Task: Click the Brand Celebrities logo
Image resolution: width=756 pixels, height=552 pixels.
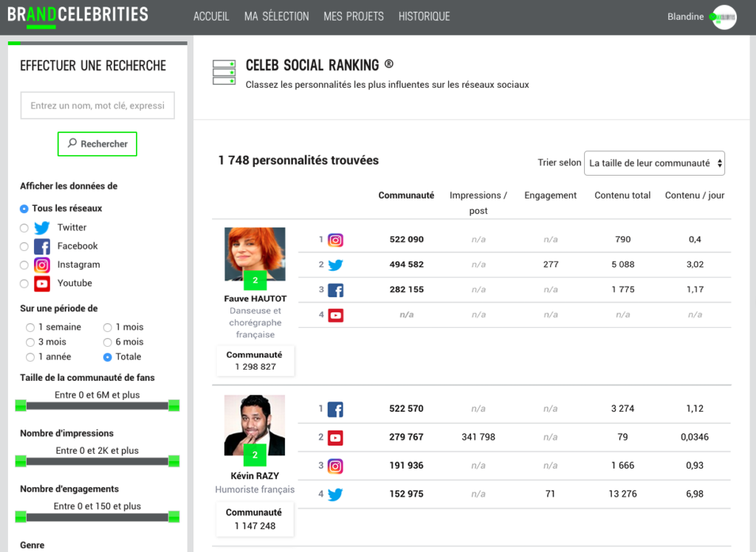Action: click(x=78, y=15)
